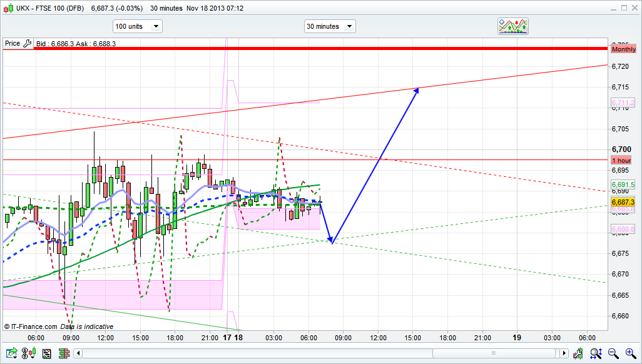
Task: Click the chart export arrow icon
Action: tap(11, 354)
